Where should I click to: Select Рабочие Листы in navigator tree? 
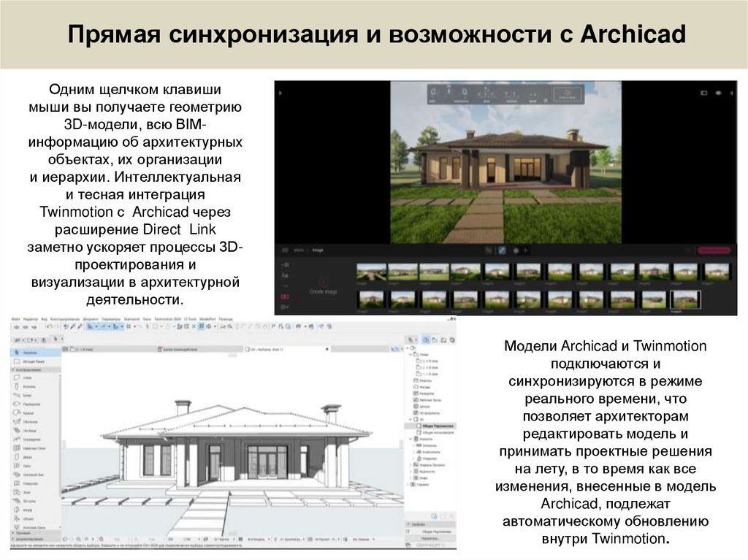427,400
